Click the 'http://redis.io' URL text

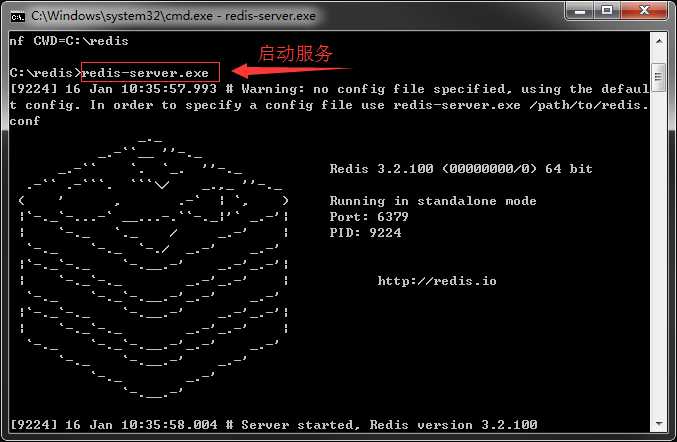point(437,281)
